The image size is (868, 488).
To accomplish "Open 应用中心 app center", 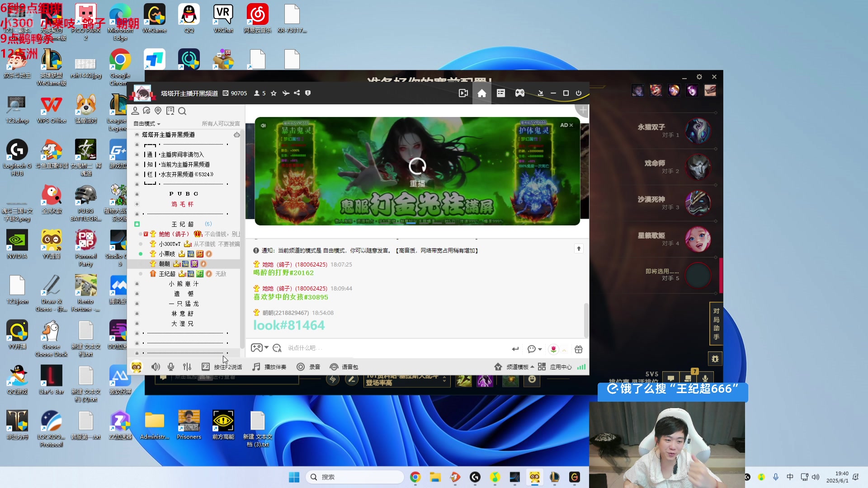I will pyautogui.click(x=555, y=367).
